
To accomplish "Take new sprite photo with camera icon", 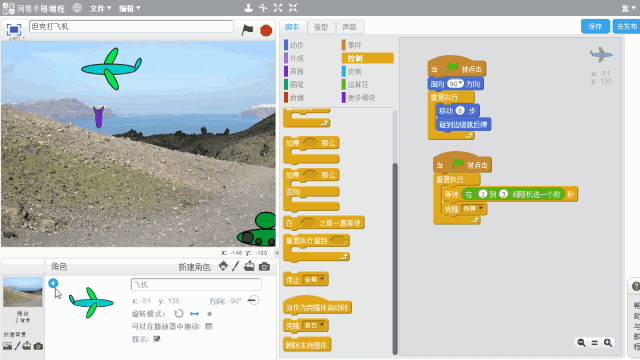I will (264, 267).
